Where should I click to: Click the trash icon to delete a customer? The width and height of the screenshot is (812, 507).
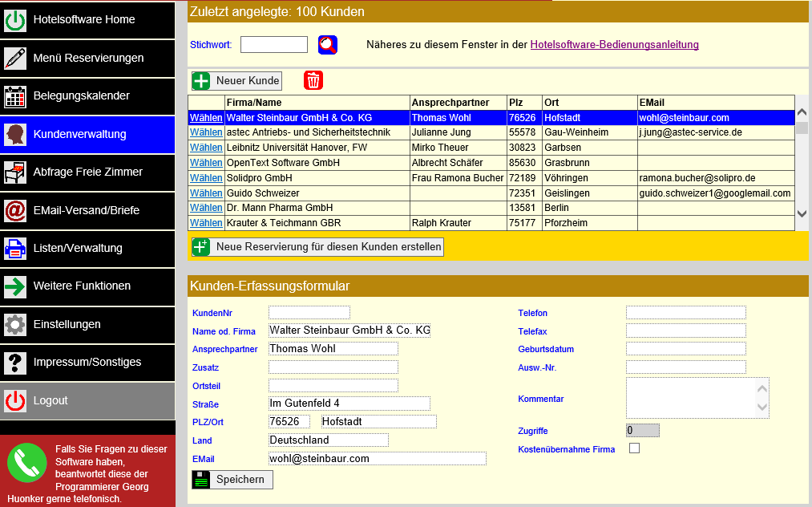[x=313, y=80]
